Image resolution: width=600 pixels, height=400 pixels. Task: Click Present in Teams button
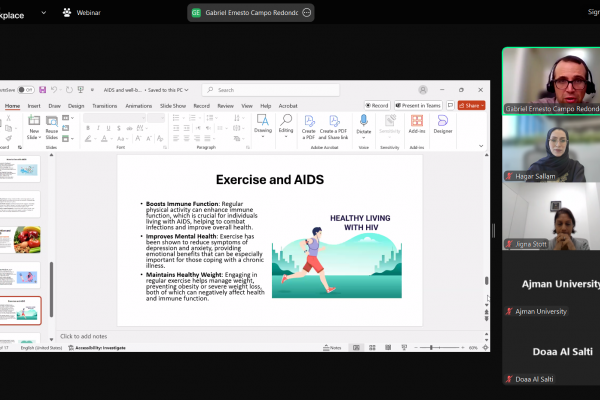(418, 105)
